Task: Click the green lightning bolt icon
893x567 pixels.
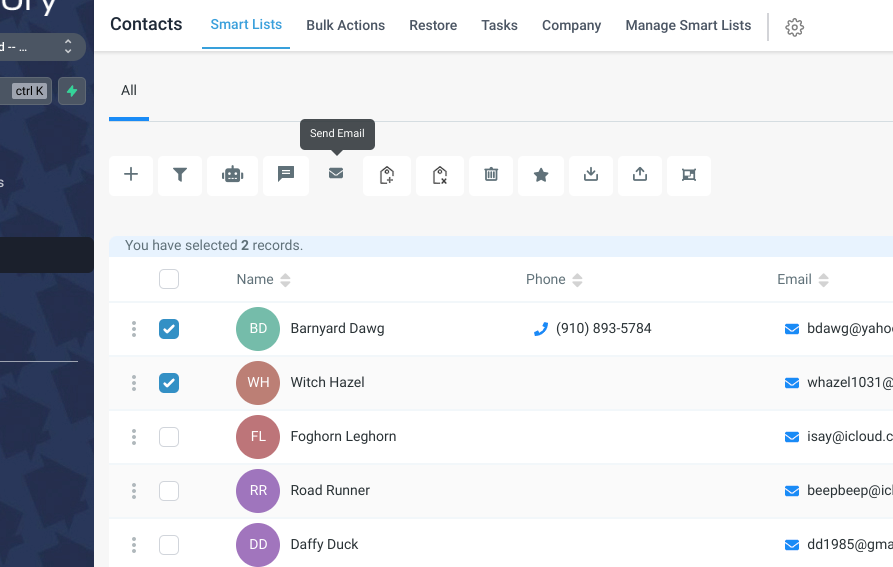Action: coord(72,91)
